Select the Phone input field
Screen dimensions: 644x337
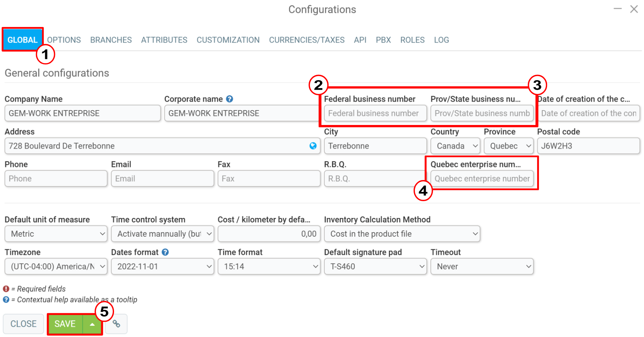(x=56, y=178)
